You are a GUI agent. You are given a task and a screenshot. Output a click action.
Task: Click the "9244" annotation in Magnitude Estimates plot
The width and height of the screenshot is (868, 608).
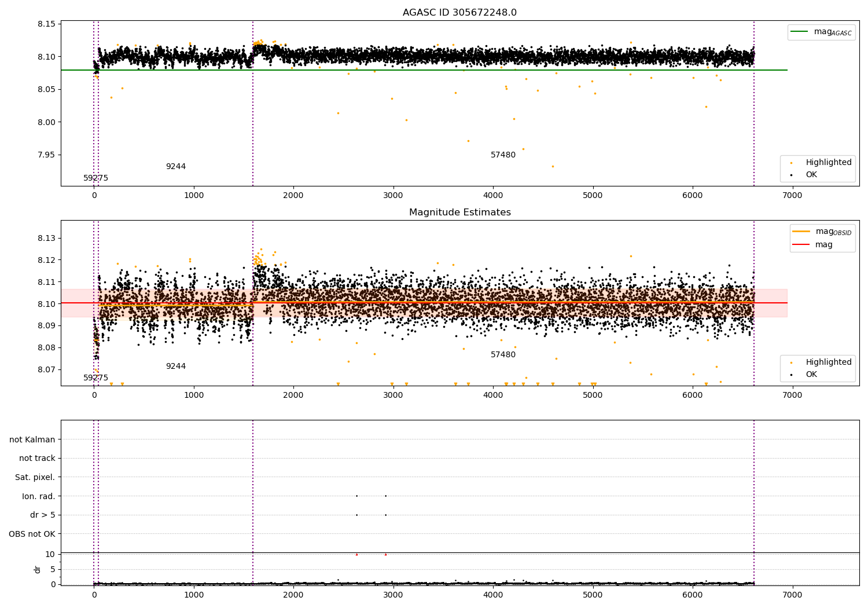176,367
